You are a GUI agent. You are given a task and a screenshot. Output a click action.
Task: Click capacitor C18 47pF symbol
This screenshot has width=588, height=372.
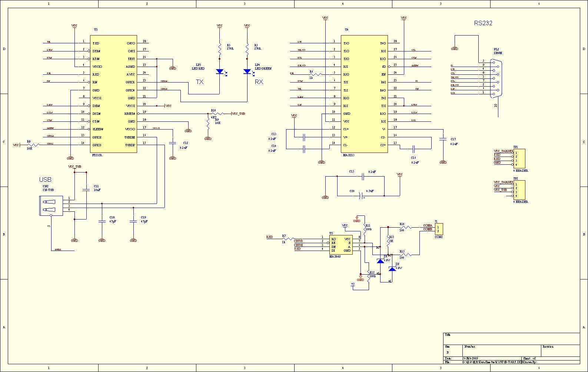point(102,221)
